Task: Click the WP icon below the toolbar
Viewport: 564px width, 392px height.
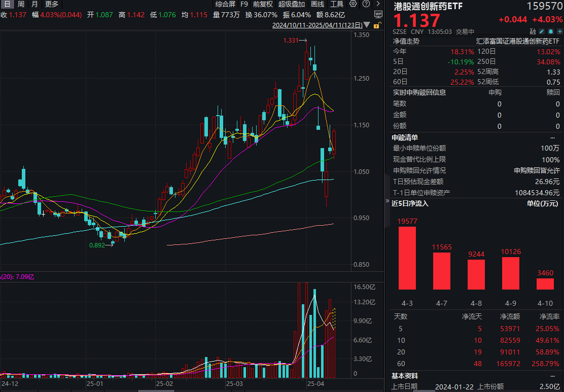Action: click(378, 14)
